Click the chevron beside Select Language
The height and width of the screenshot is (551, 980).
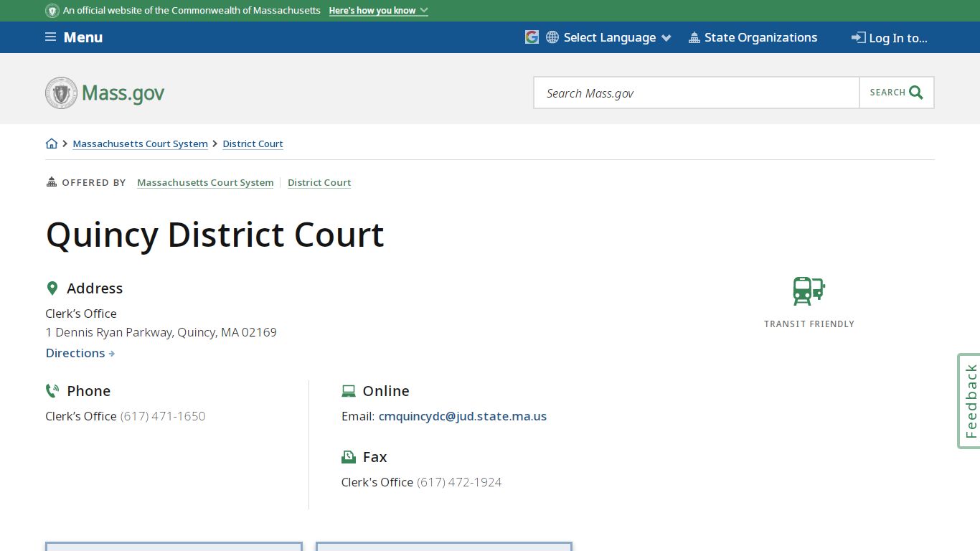[x=666, y=38]
